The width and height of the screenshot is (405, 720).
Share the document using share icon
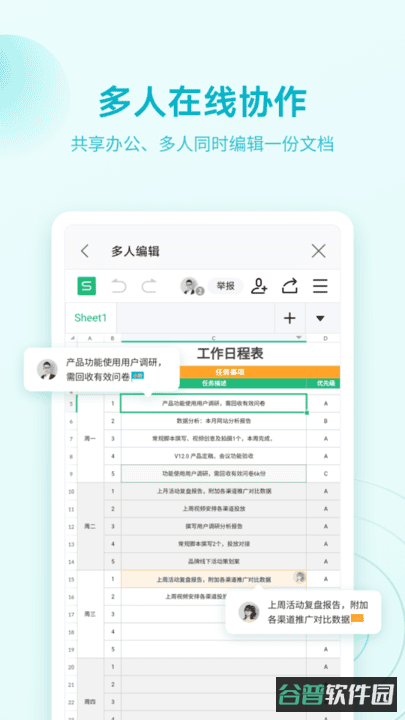point(290,286)
